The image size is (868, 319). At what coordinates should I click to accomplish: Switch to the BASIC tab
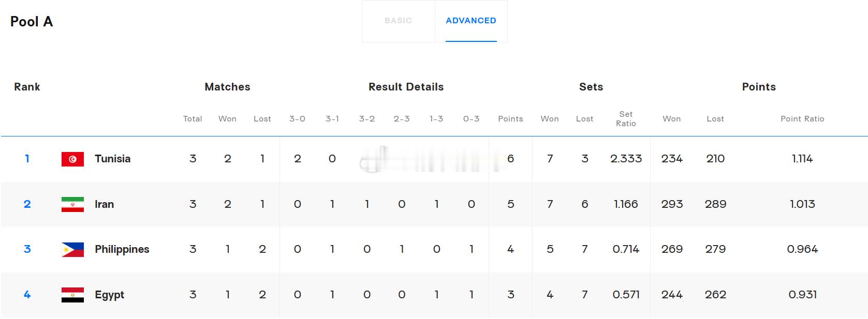(398, 21)
